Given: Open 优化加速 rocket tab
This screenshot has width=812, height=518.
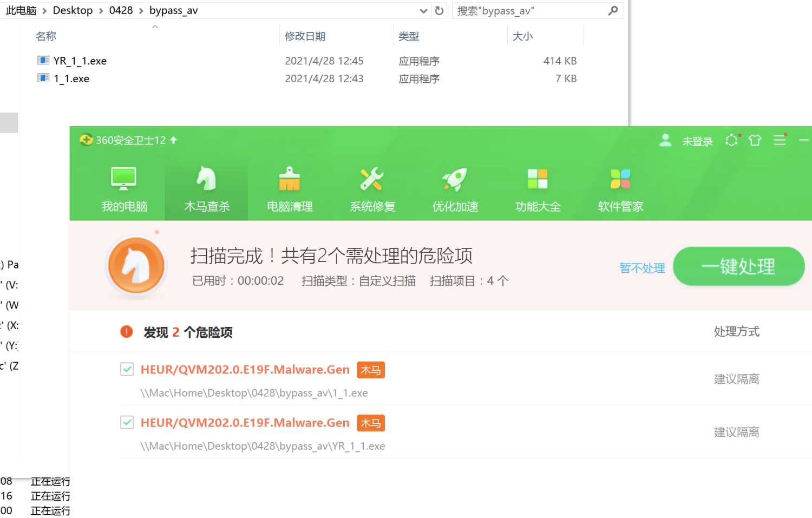Looking at the screenshot, I should coord(455,189).
